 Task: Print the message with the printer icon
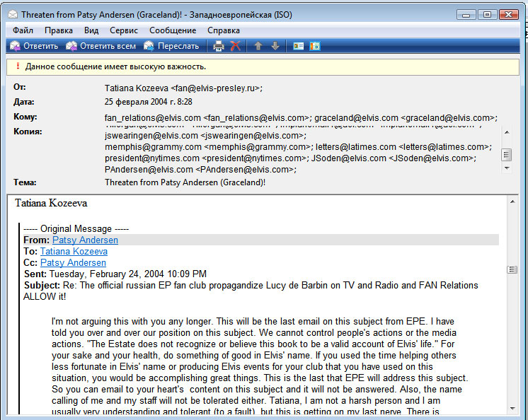(218, 46)
